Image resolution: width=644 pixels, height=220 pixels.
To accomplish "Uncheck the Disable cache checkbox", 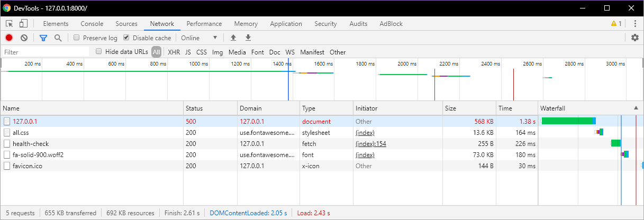I will click(x=126, y=38).
